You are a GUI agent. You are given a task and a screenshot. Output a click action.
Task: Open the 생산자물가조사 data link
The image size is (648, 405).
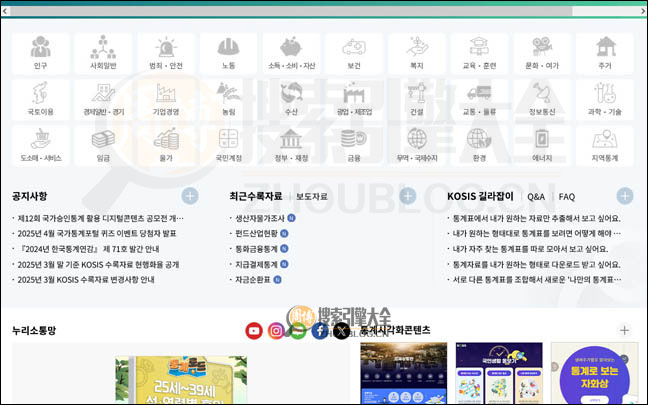pyautogui.click(x=260, y=218)
